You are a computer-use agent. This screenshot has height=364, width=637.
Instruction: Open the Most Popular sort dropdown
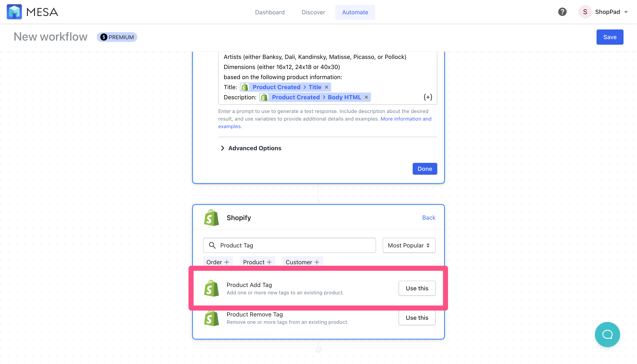409,245
